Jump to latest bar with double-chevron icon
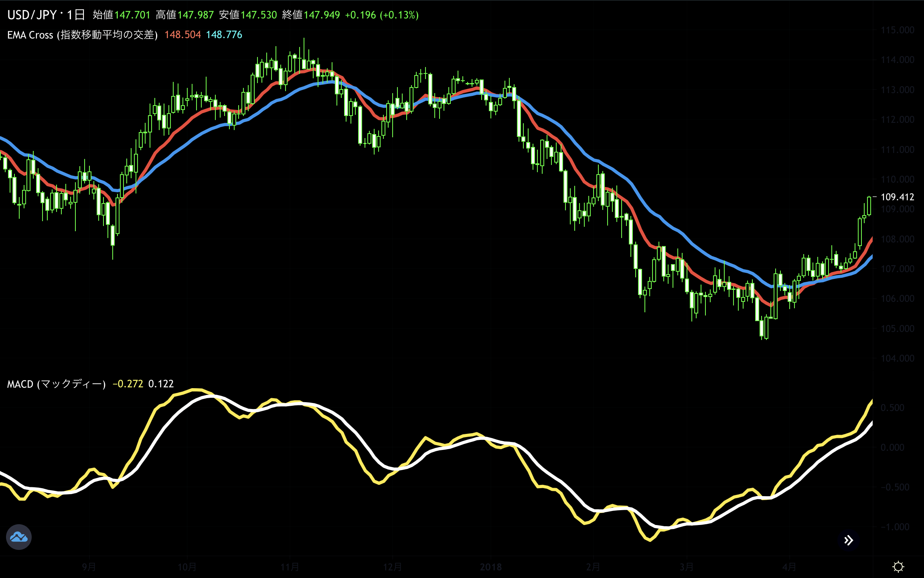The image size is (924, 578). click(848, 540)
